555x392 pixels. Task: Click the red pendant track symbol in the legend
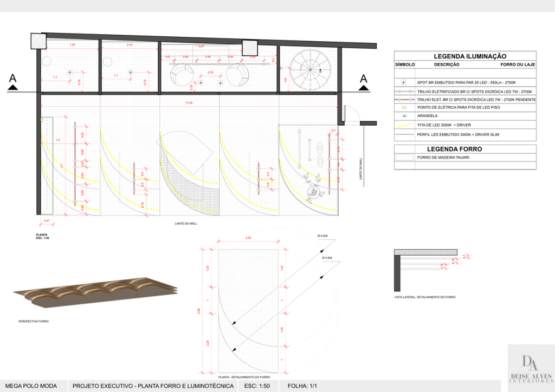coord(404,100)
